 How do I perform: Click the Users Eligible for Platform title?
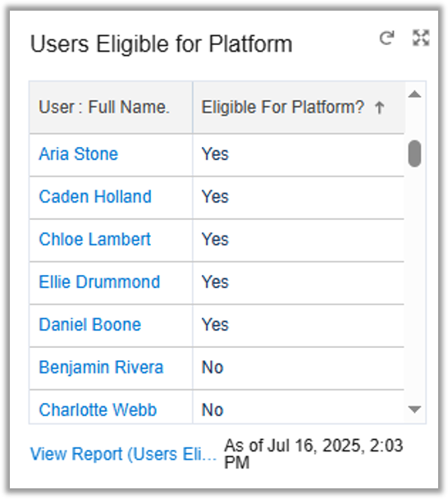[162, 44]
